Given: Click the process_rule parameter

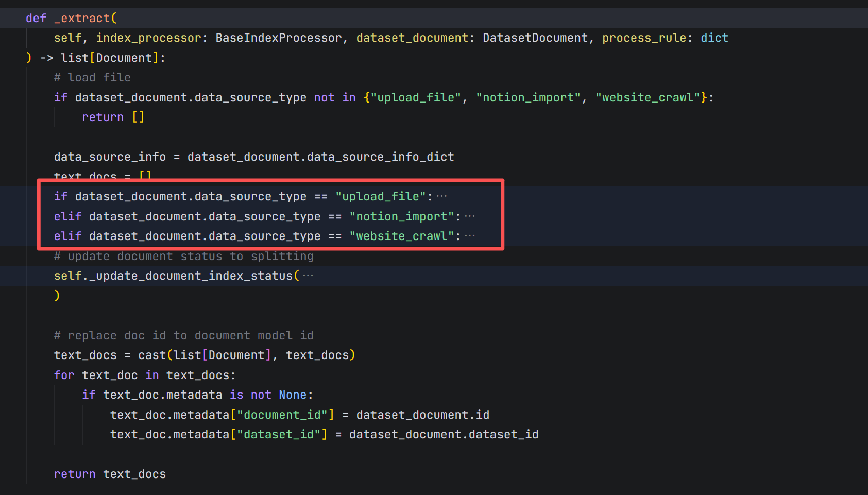Looking at the screenshot, I should tap(644, 38).
